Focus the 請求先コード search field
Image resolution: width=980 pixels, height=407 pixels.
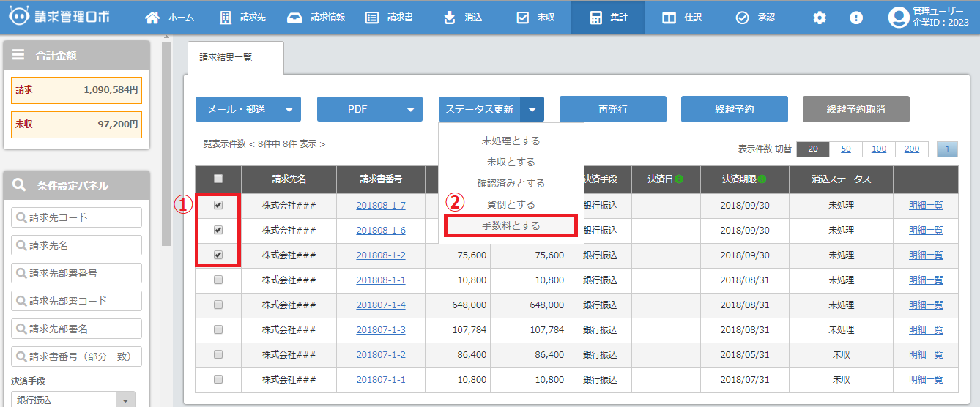77,217
